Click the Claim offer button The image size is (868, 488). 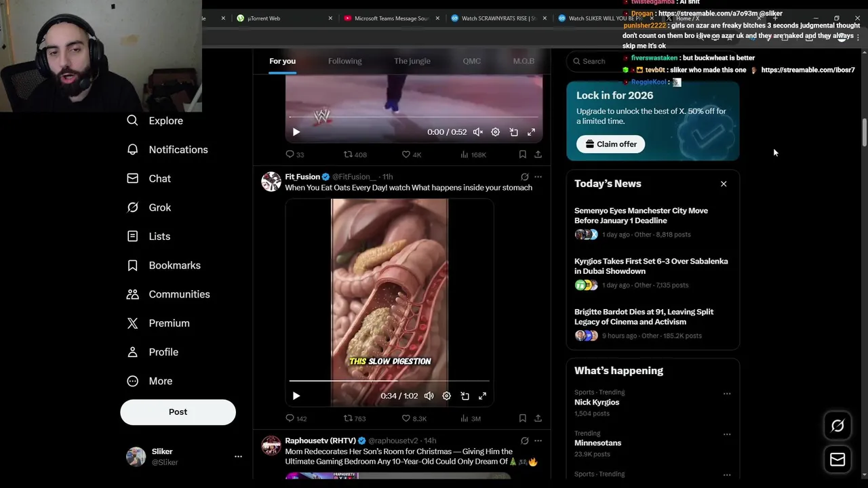(x=611, y=144)
